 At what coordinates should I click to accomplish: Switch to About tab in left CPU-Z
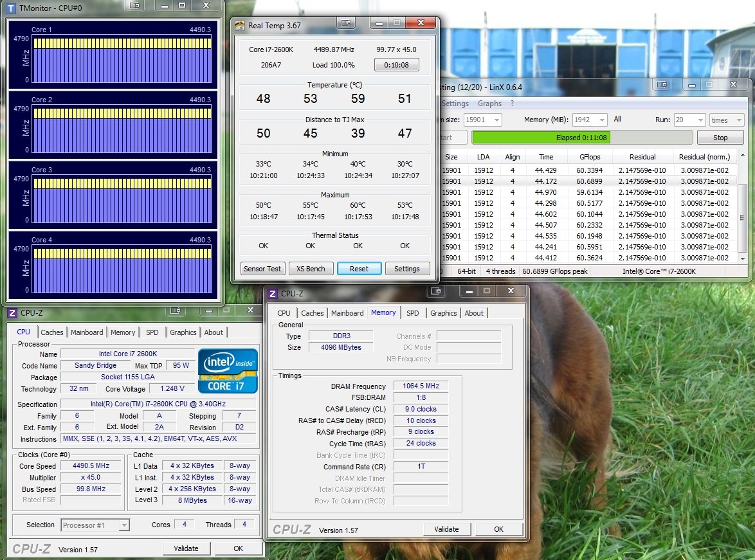pos(214,332)
